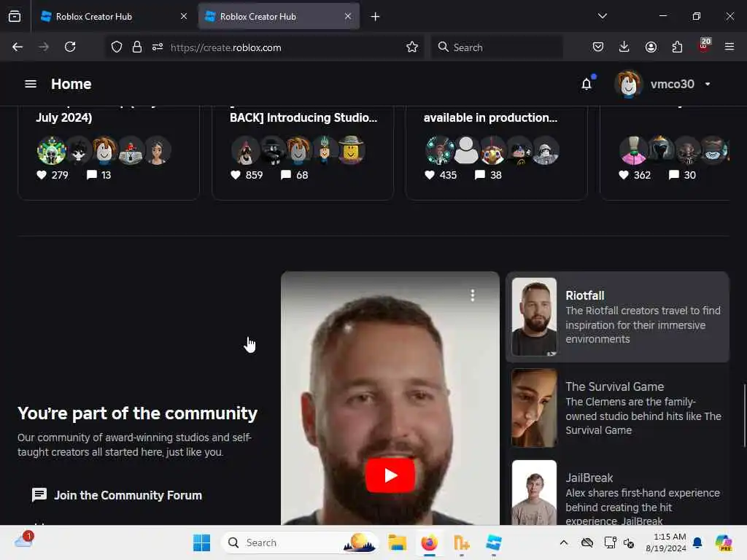The width and height of the screenshot is (747, 560).
Task: Open the Firefox application menu
Action: point(729,47)
